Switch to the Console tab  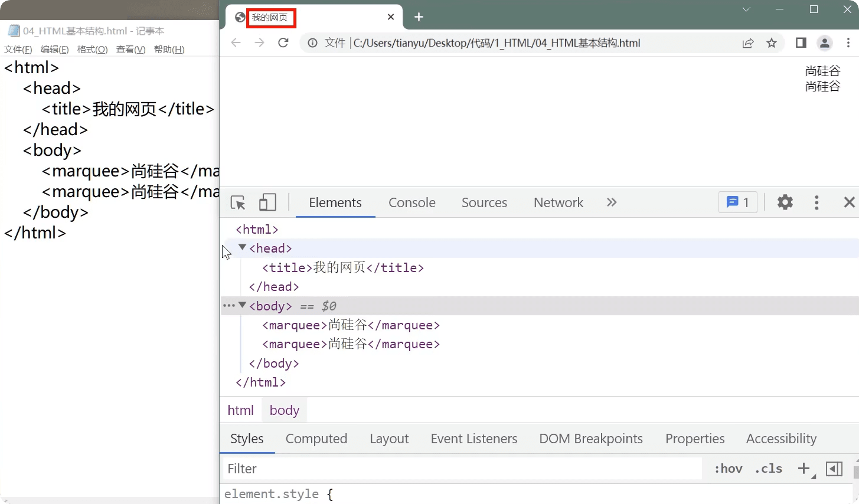[x=411, y=202]
